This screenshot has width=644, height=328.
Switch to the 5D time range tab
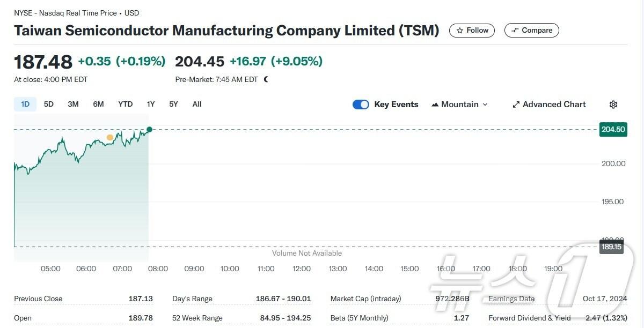(x=48, y=104)
